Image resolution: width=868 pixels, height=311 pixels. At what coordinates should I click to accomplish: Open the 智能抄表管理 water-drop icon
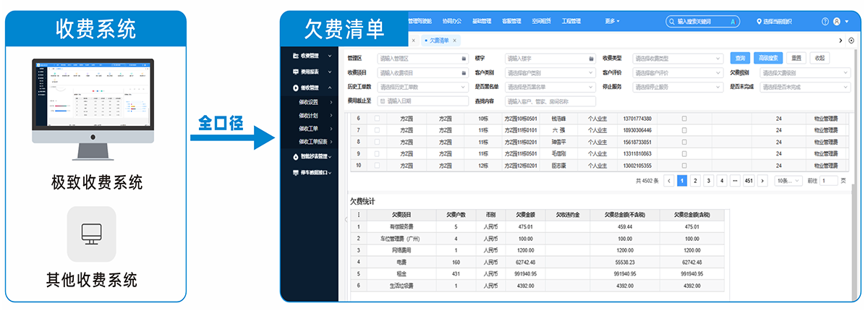point(296,156)
